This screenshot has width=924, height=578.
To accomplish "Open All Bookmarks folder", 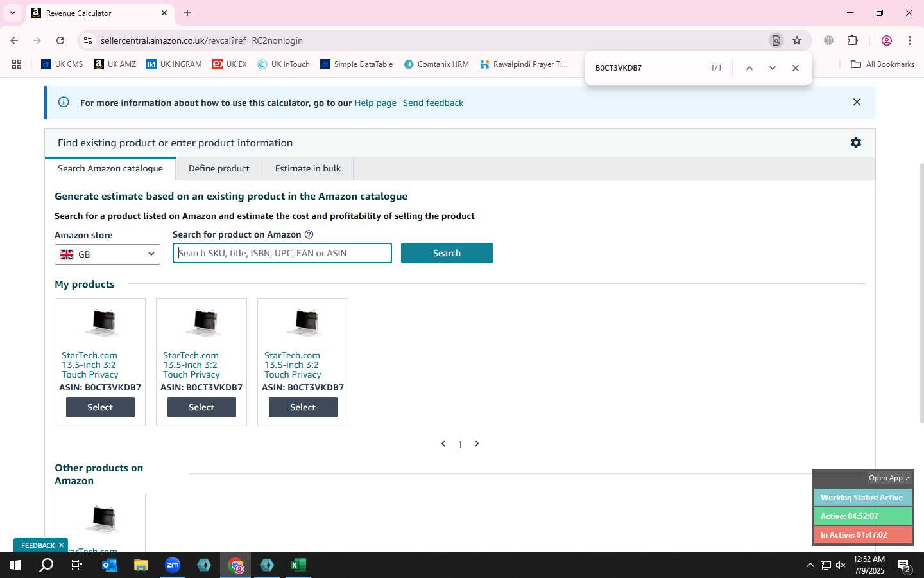I will [x=882, y=64].
